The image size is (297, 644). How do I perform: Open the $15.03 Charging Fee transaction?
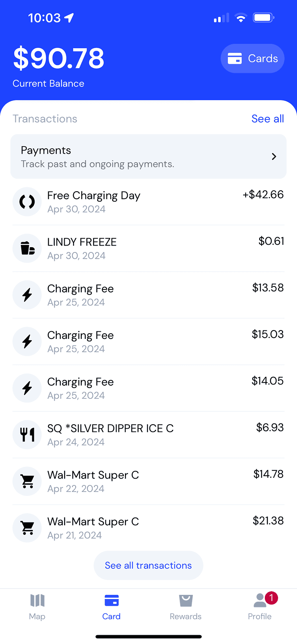[148, 342]
